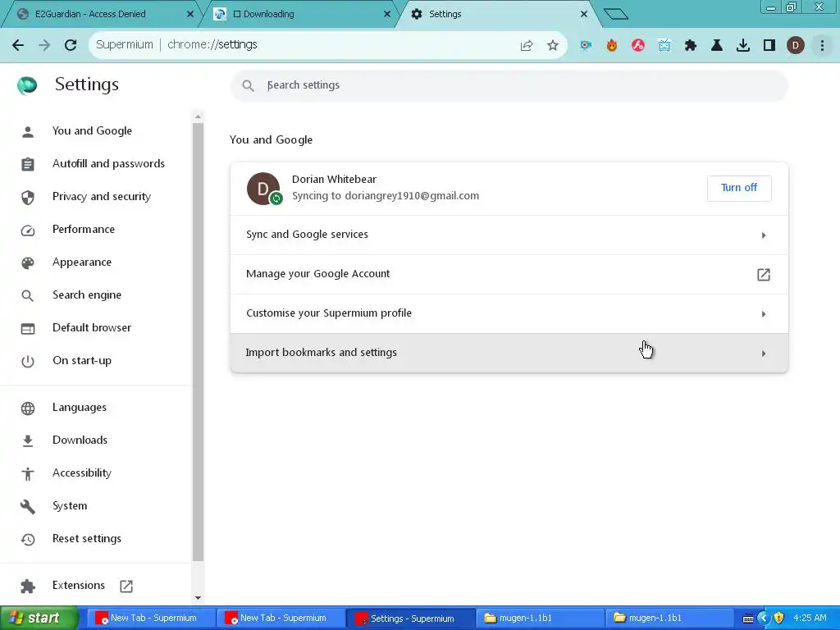Click the Dorian Whitebear account avatar
Image resolution: width=840 pixels, height=630 pixels.
(263, 189)
